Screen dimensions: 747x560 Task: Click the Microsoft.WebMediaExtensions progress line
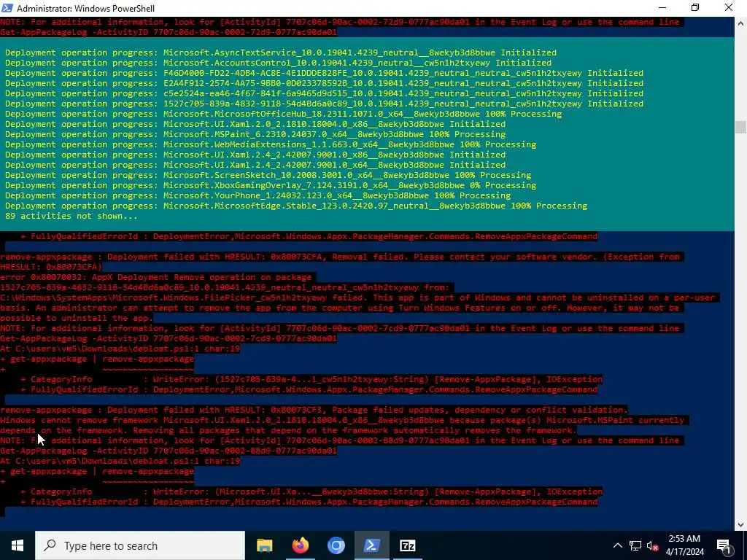[271, 144]
